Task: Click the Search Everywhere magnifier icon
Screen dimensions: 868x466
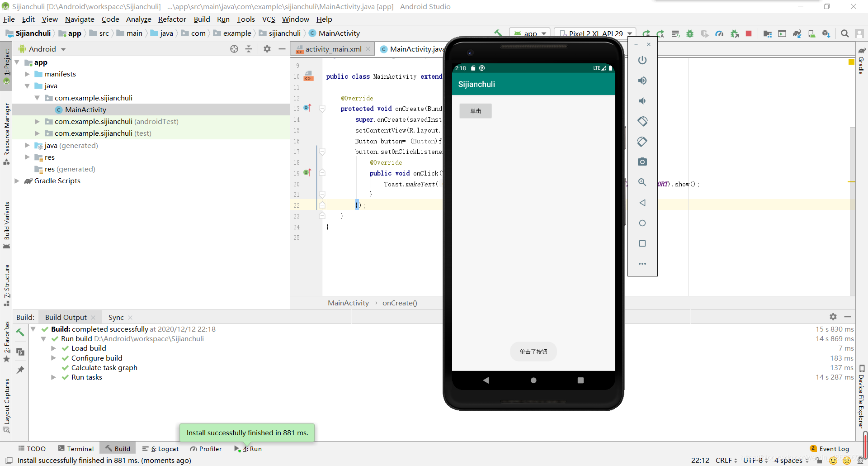Action: (844, 33)
